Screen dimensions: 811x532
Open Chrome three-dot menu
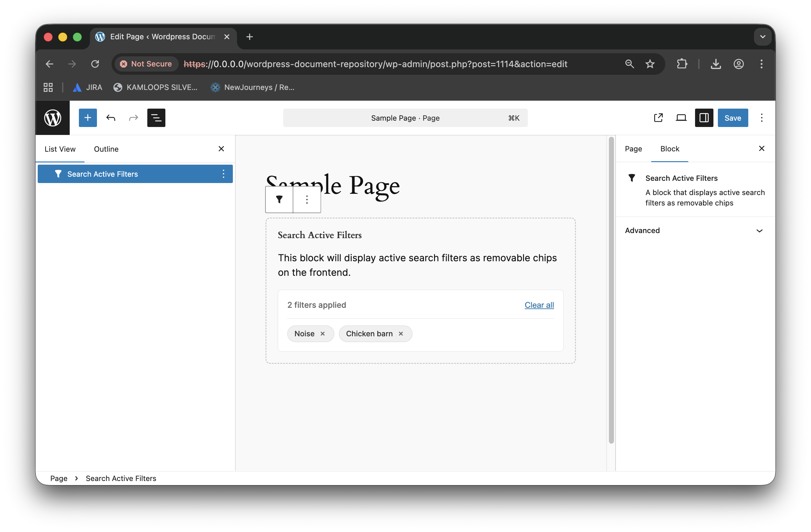pos(761,64)
